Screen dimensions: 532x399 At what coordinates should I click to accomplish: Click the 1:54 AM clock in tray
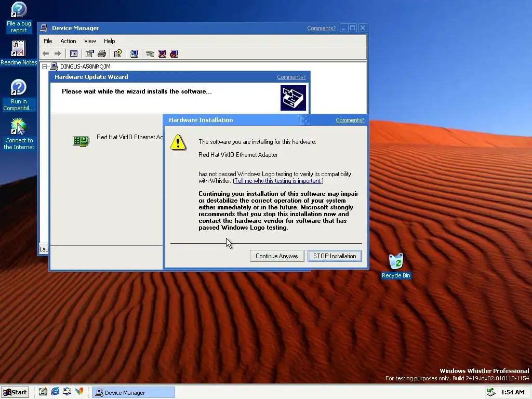513,392
